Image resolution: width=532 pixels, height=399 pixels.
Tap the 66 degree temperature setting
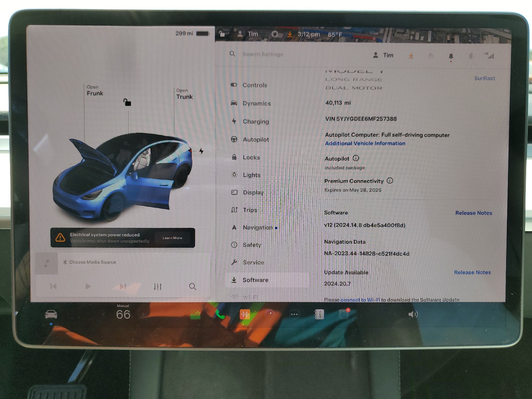coord(123,314)
